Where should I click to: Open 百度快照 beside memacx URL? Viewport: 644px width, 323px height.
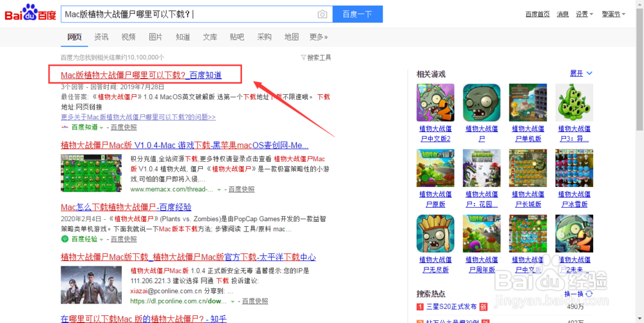(x=241, y=189)
